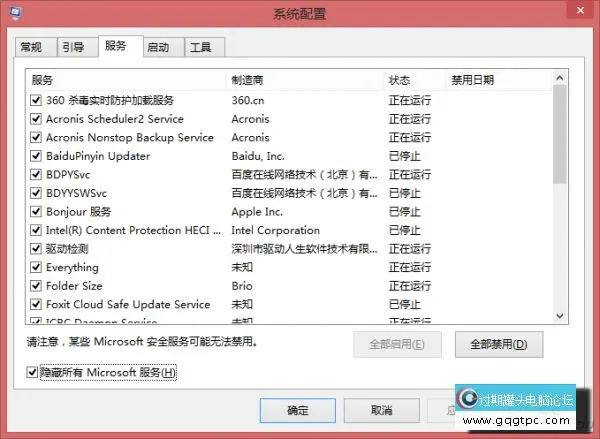Uncheck the Bonjour 服务 checkbox
This screenshot has height=439, width=600.
(36, 211)
